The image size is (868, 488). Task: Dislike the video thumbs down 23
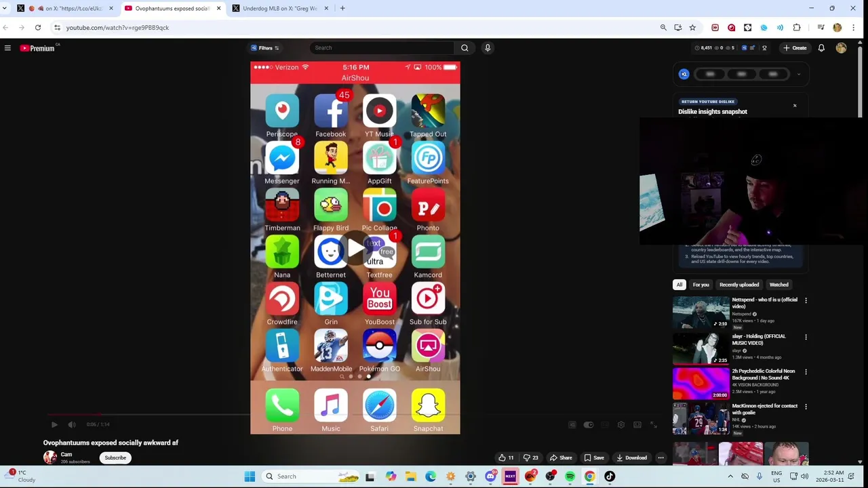tap(531, 458)
